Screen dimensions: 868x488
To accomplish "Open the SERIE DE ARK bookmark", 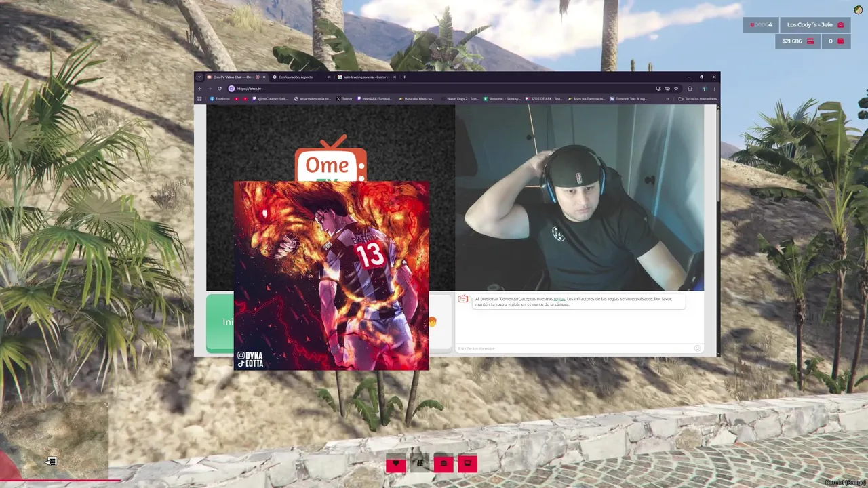I will point(545,99).
